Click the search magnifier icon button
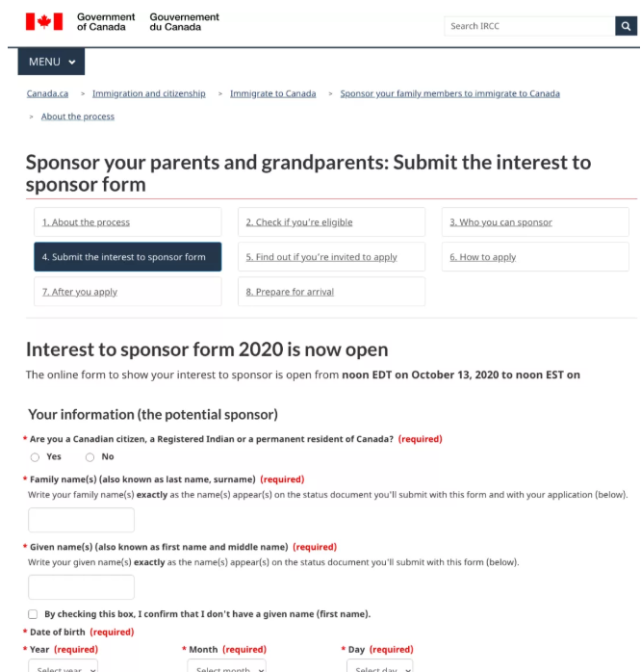Screen dimensions: 641x672 626,26
